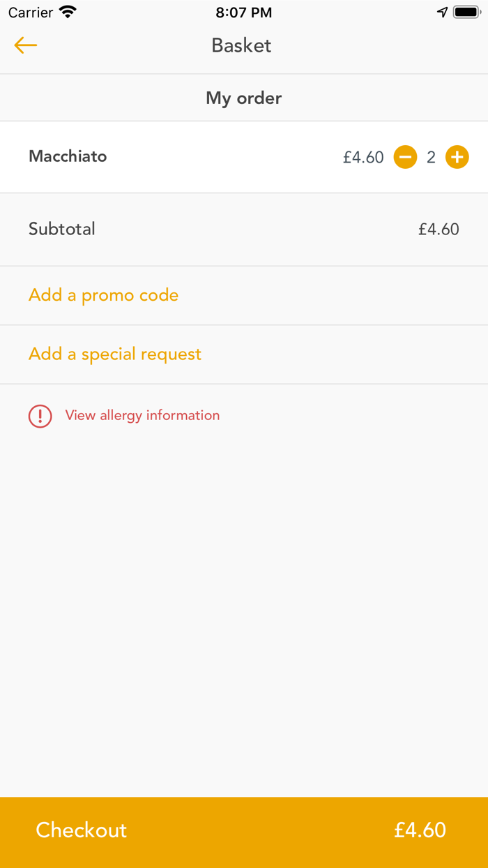Image resolution: width=488 pixels, height=868 pixels.
Task: Click the Basket page title
Action: click(x=242, y=45)
